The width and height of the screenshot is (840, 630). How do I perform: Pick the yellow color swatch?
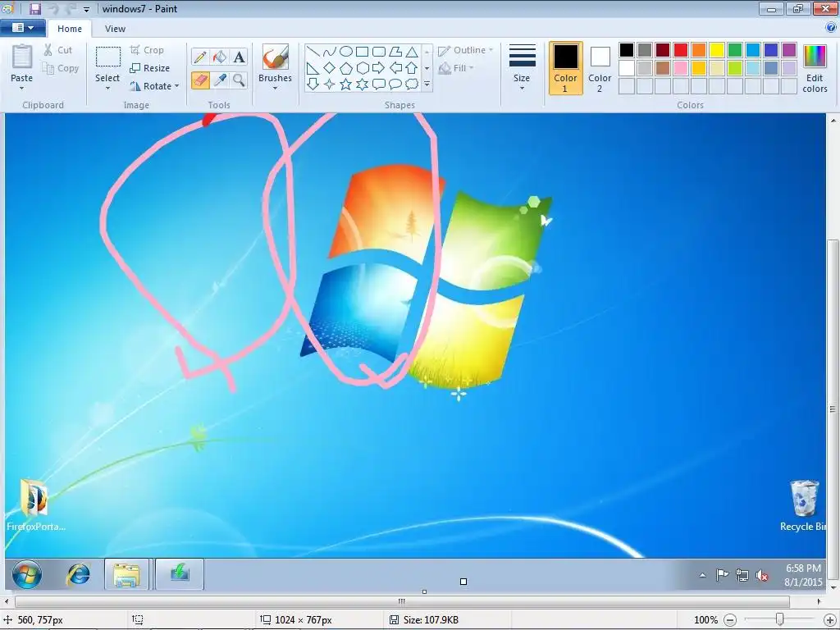point(717,50)
